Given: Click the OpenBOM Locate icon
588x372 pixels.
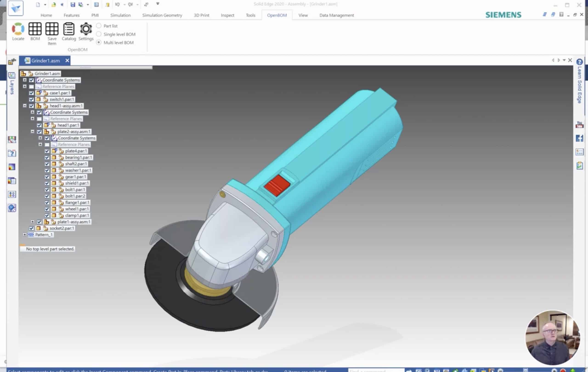Looking at the screenshot, I should click(x=18, y=29).
